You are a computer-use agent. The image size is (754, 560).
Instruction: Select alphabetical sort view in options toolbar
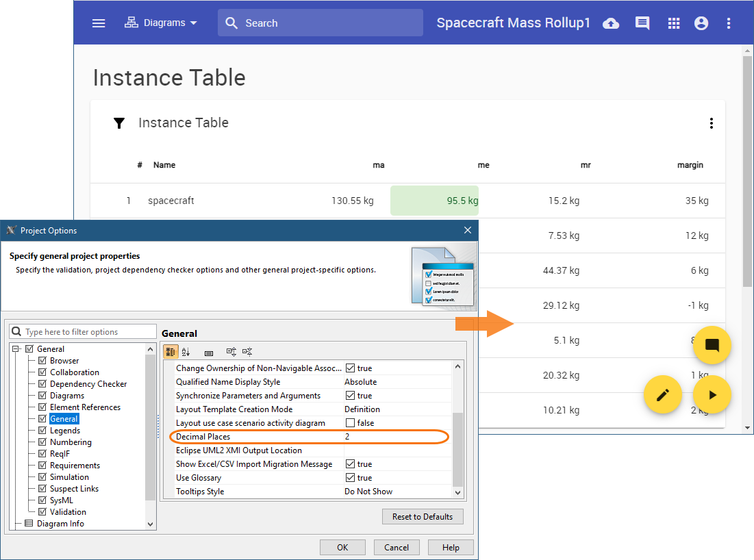(186, 352)
